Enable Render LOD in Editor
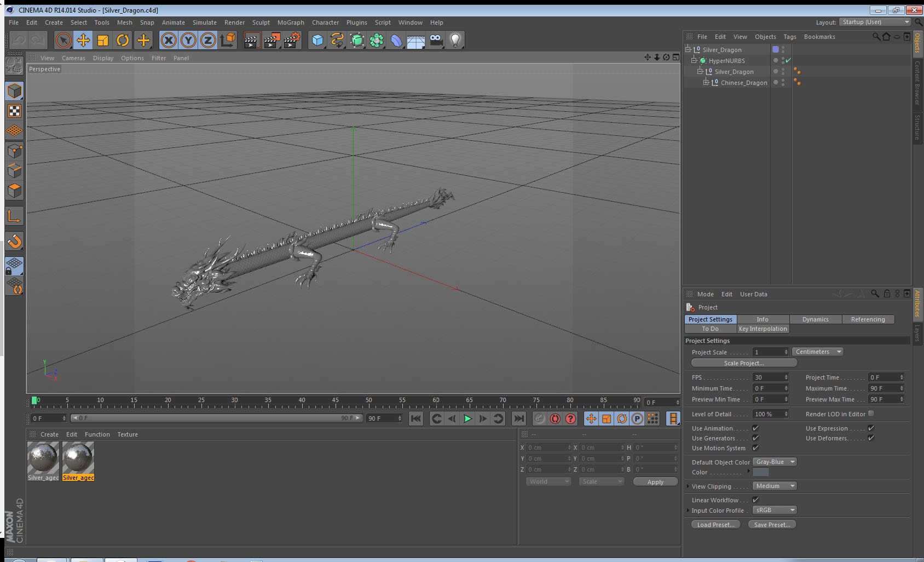The image size is (924, 562). (871, 414)
